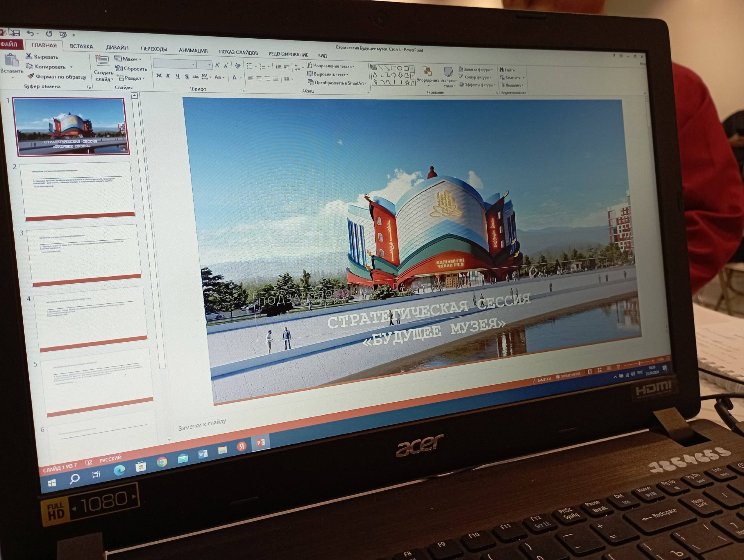Image resolution: width=744 pixels, height=560 pixels.
Task: Toggle underline (Ч) formatting
Action: click(x=177, y=77)
